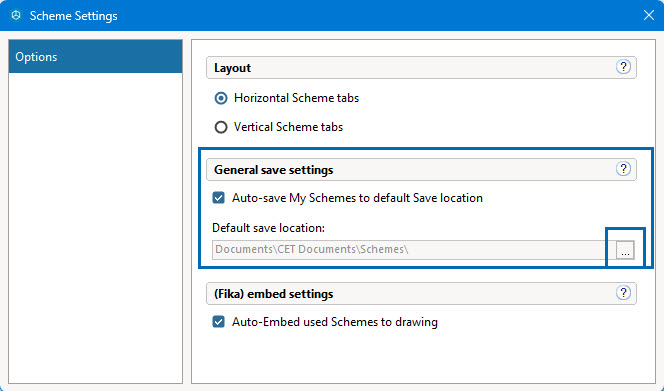The image size is (664, 391).
Task: Select Horizontal Scheme tabs radio button
Action: tap(221, 98)
